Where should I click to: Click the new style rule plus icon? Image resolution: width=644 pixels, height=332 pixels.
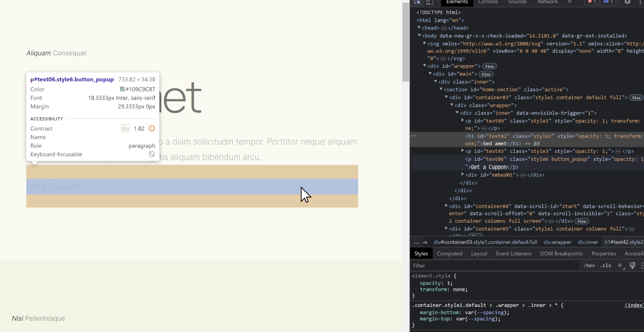[620, 266]
